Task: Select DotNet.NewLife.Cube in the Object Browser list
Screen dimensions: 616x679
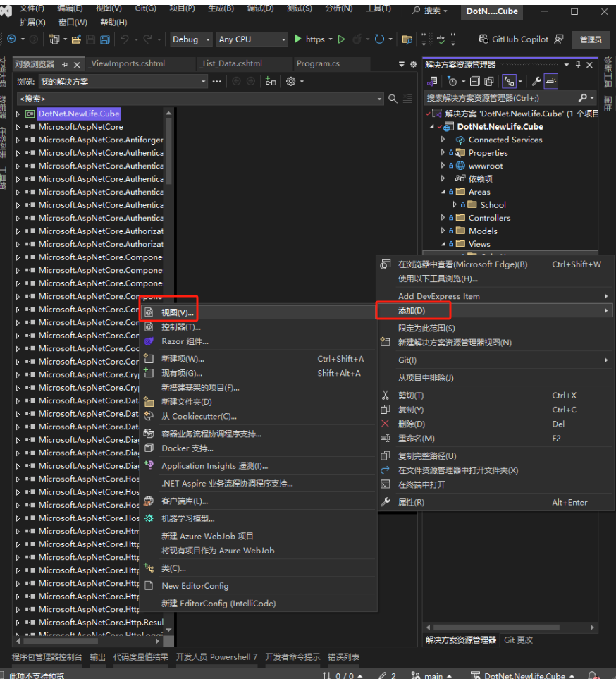Action: tap(79, 114)
